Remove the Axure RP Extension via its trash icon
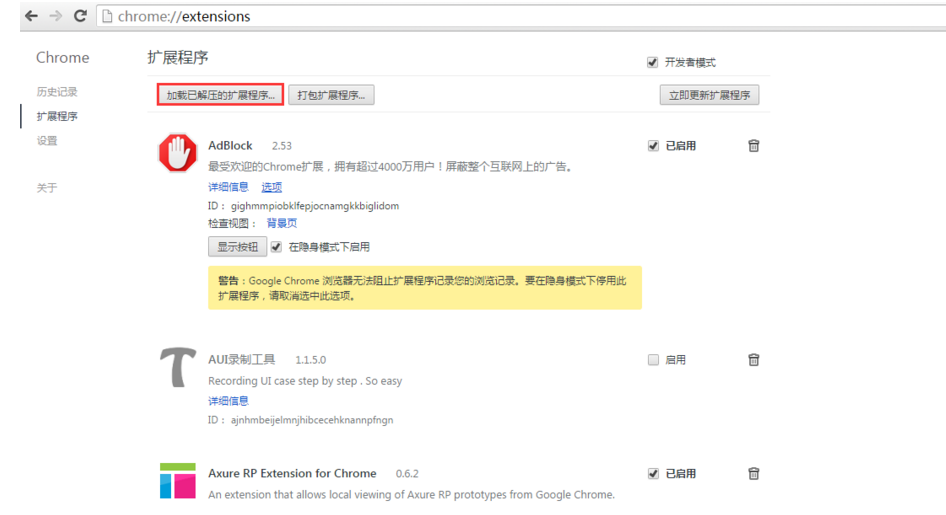Screen dimensions: 946x515 click(x=754, y=473)
